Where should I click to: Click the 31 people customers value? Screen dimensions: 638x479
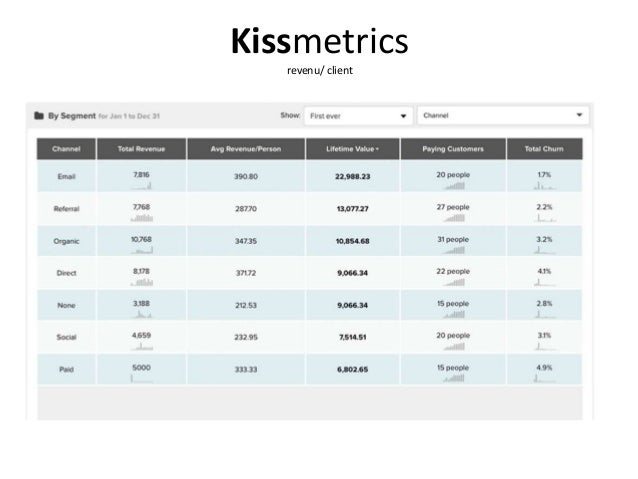453,239
